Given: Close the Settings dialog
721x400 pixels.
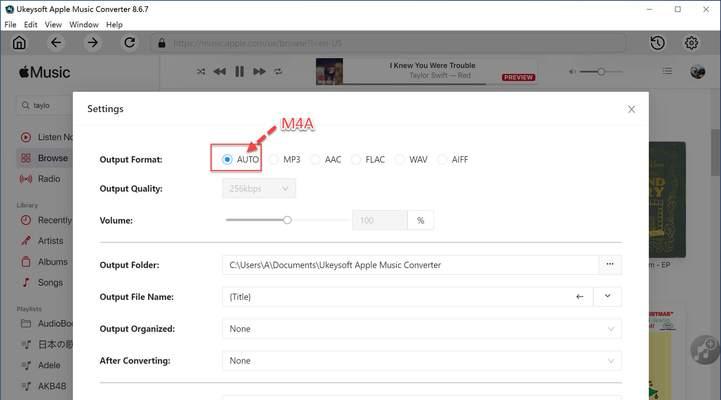Looking at the screenshot, I should 631,109.
